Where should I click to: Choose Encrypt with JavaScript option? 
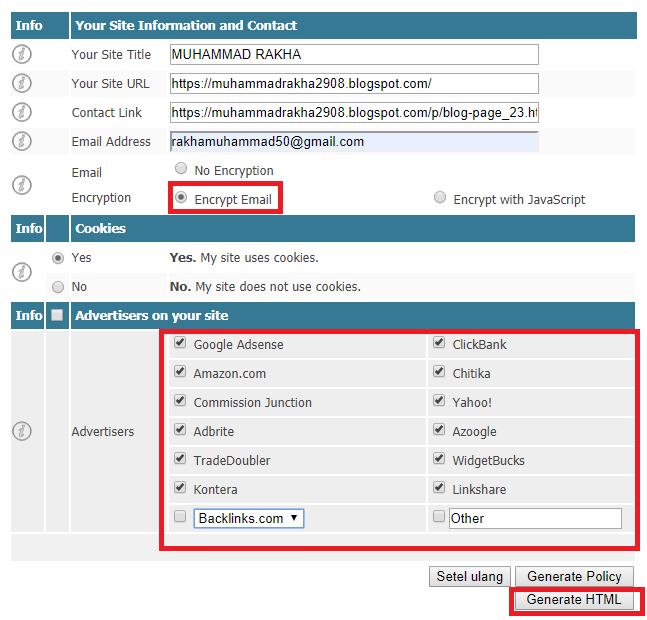click(x=440, y=197)
